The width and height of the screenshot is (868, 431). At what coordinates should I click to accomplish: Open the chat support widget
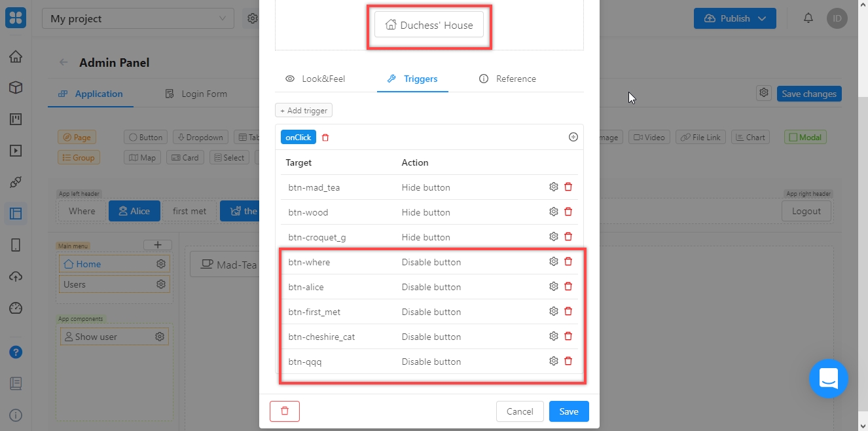coord(828,379)
